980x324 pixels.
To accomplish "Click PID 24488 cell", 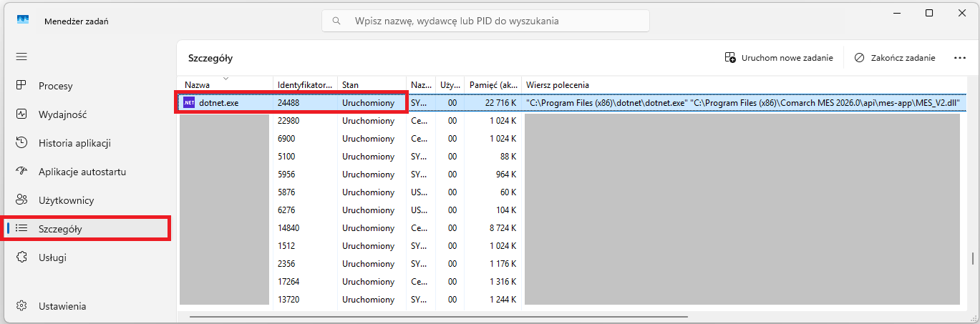I will (x=289, y=103).
